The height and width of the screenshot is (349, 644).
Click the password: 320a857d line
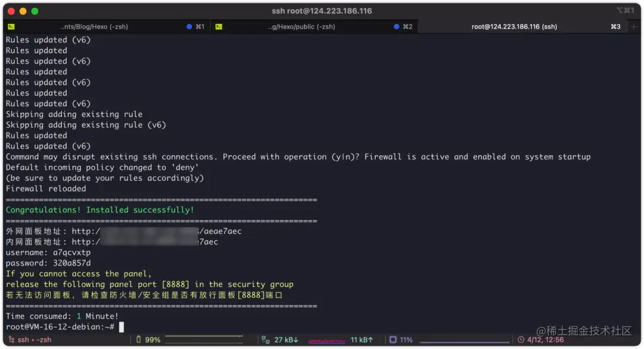coord(48,263)
